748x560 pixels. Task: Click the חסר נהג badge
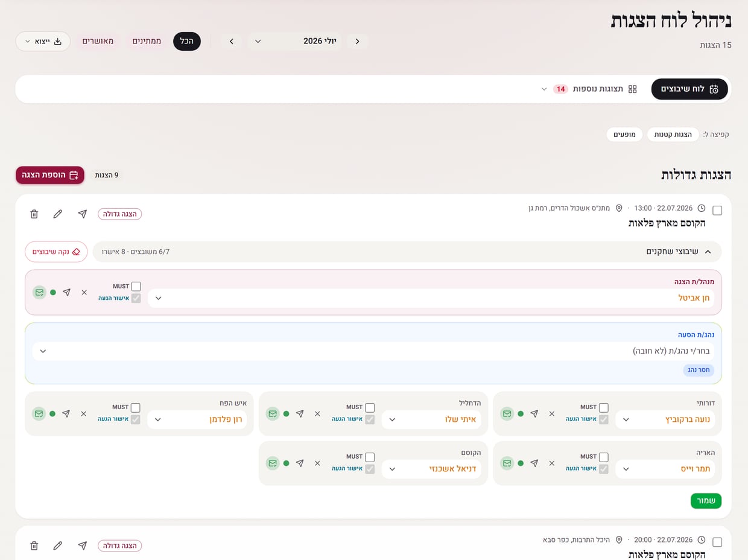[x=699, y=370]
